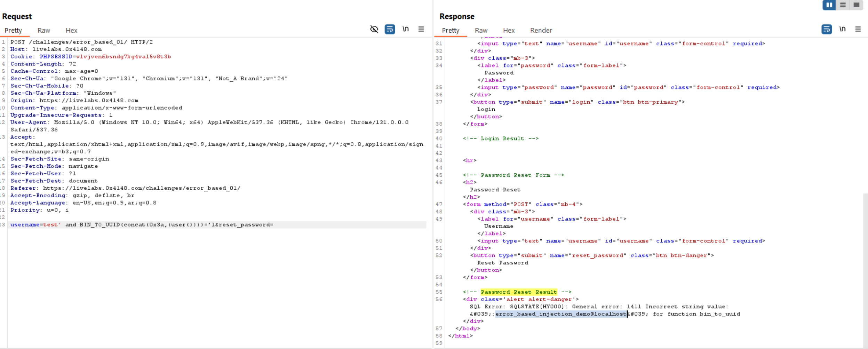The width and height of the screenshot is (868, 349).
Task: Click the form method="POST" line in response
Action: coord(523,204)
